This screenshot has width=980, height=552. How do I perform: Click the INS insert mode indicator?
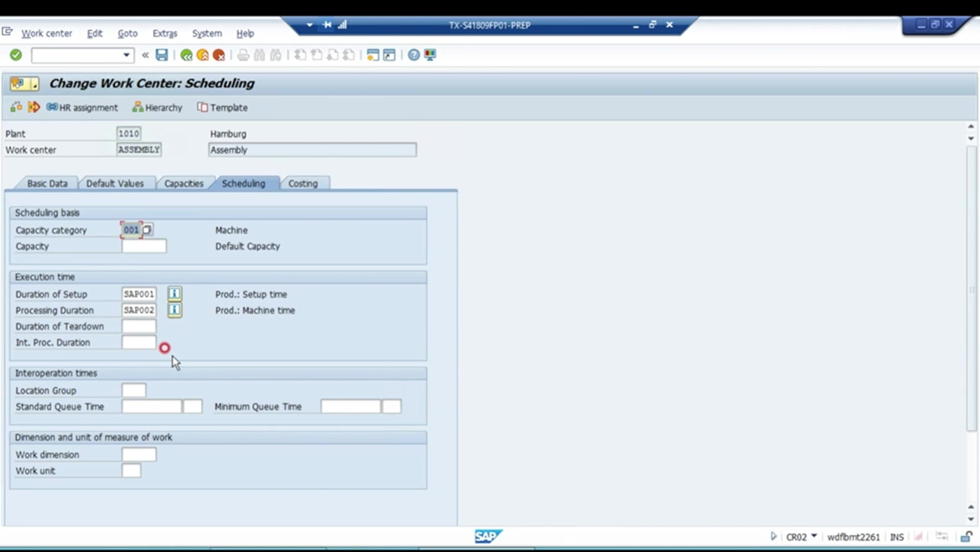[x=896, y=537]
